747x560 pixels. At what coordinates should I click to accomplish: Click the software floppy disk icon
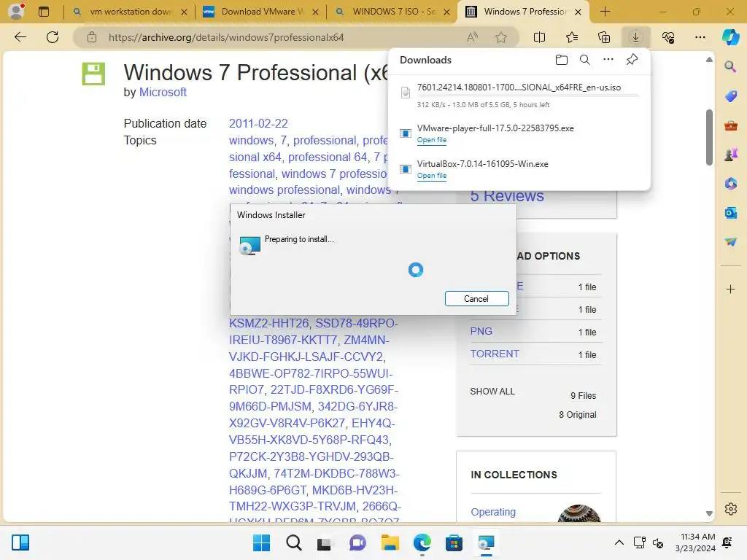(93, 74)
